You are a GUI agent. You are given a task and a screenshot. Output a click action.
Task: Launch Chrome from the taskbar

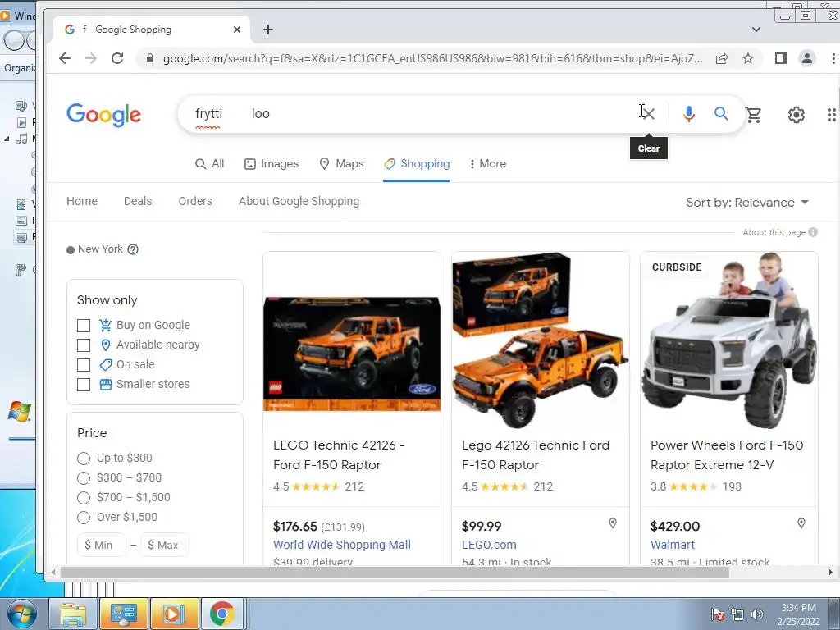tap(221, 614)
